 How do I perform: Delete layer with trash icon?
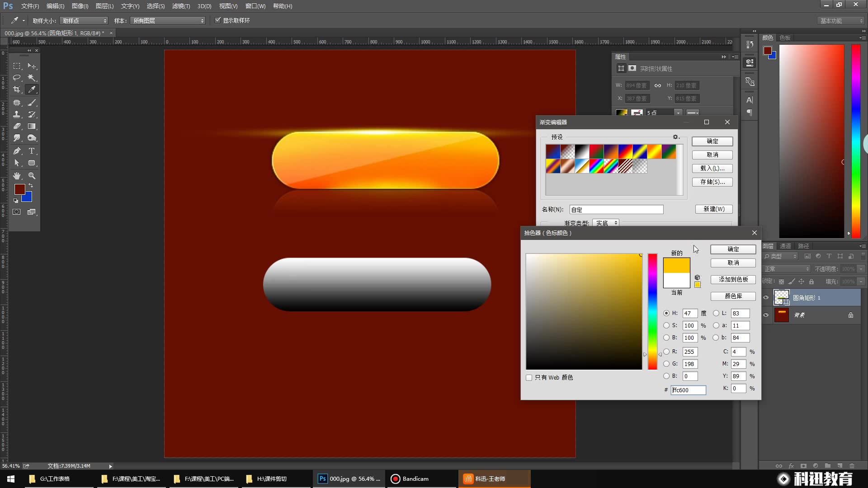coord(852,466)
